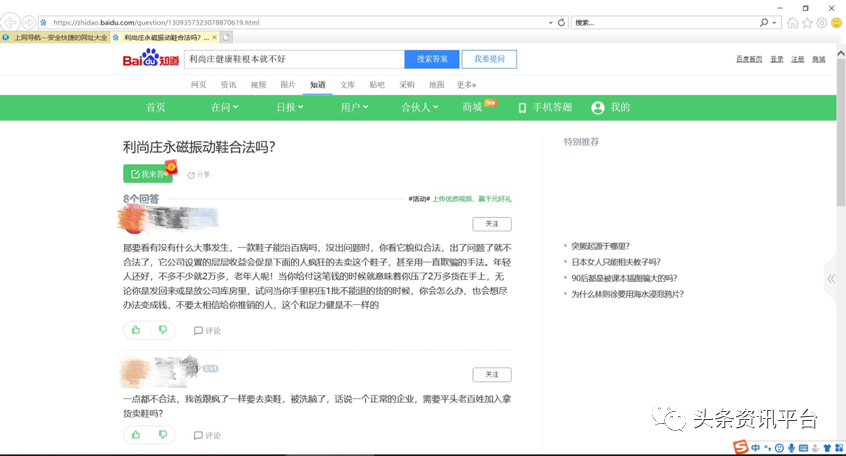Expand the 日报 nav dropdown

click(x=290, y=107)
